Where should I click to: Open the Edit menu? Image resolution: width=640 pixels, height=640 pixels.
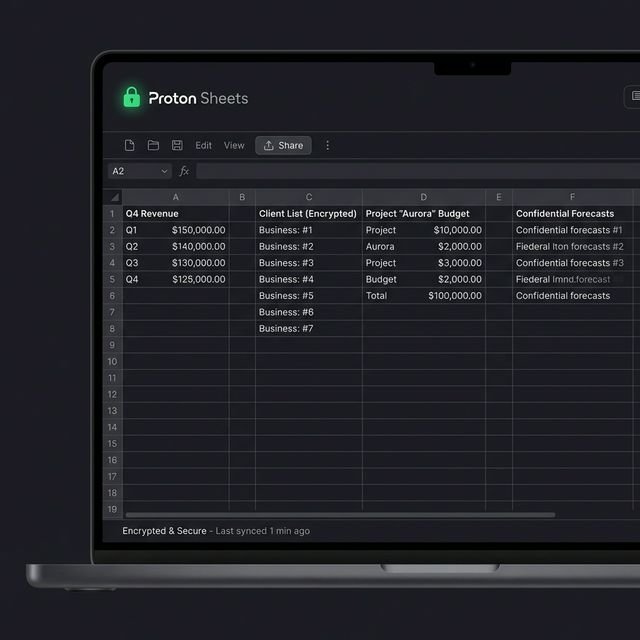click(x=203, y=146)
